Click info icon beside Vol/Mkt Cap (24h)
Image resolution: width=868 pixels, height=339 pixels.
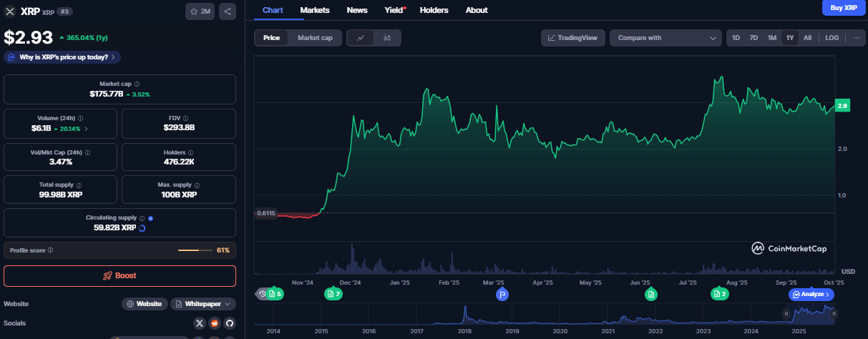(x=87, y=152)
